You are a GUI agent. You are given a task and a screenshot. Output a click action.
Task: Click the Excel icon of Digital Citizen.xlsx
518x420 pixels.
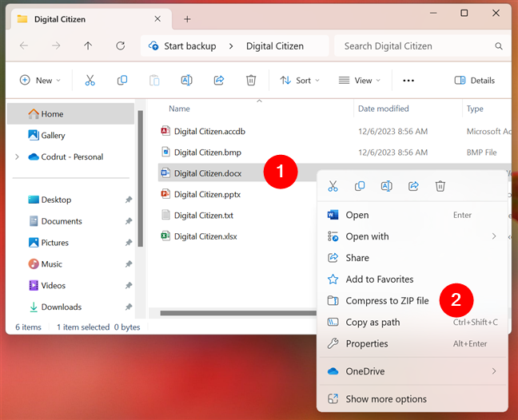pos(165,236)
